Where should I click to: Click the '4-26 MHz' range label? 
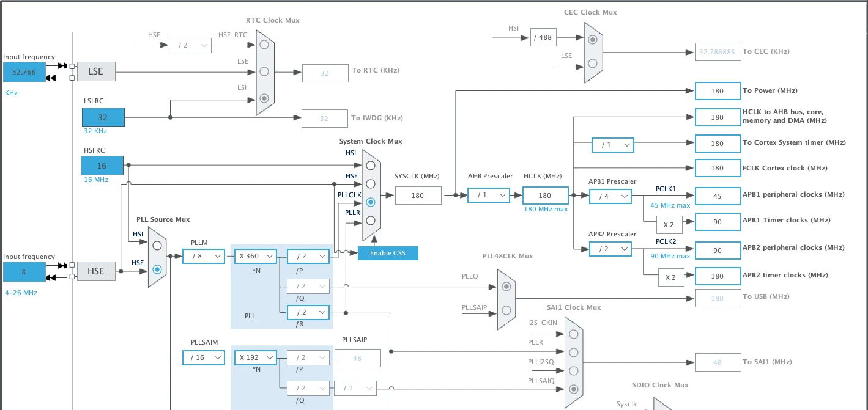click(x=21, y=293)
